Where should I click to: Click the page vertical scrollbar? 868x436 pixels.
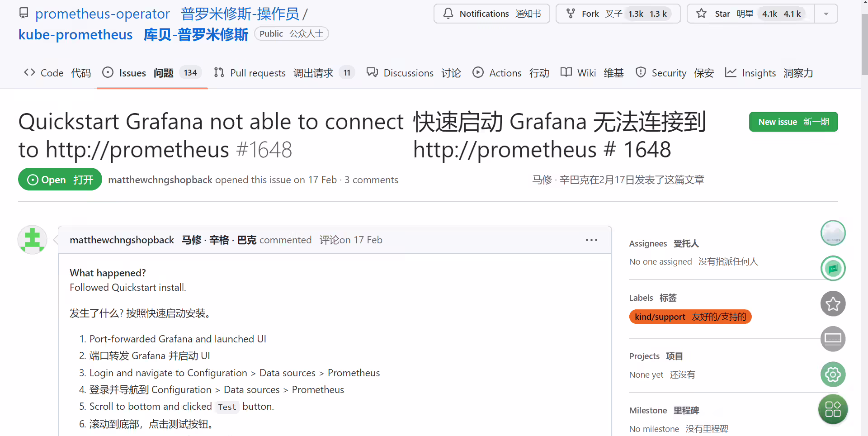864,218
